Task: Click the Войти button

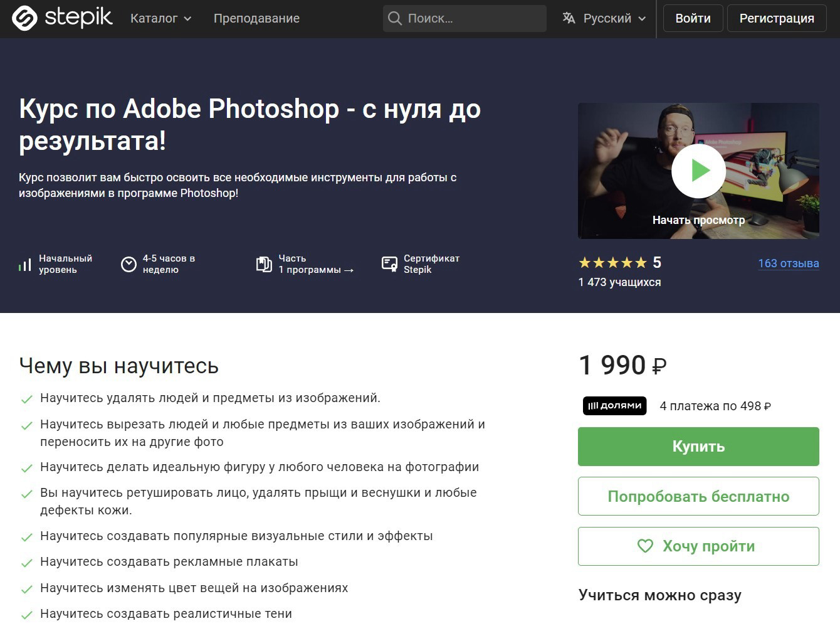Action: tap(693, 18)
